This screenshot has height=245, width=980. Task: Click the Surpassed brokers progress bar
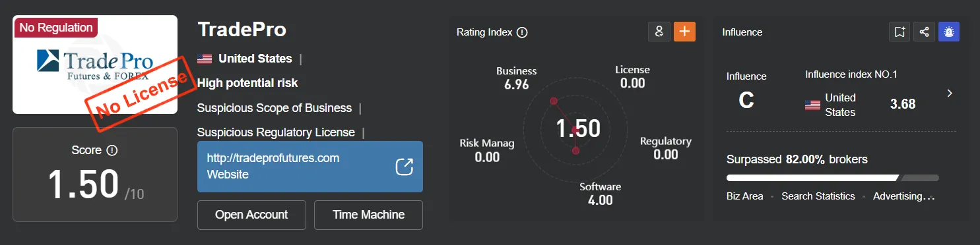832,178
